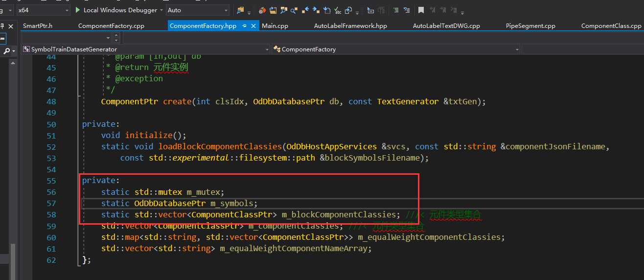Click m_symbols on line 57
Screen dimensions: 644x280
pyautogui.click(x=231, y=203)
